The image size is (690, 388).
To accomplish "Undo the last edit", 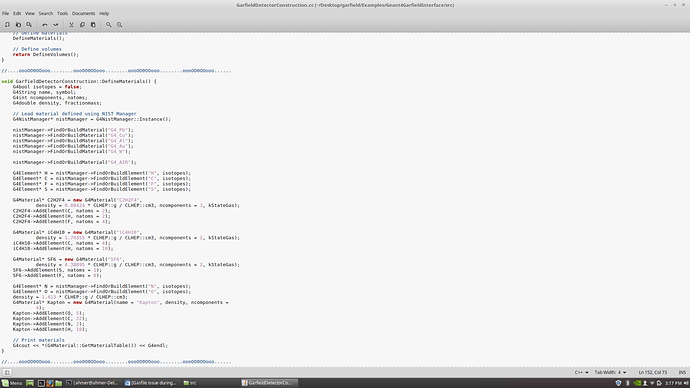I will (44, 25).
